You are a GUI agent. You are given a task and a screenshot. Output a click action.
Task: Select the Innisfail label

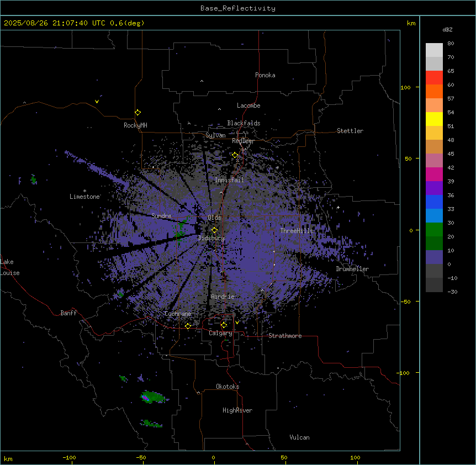(x=229, y=180)
